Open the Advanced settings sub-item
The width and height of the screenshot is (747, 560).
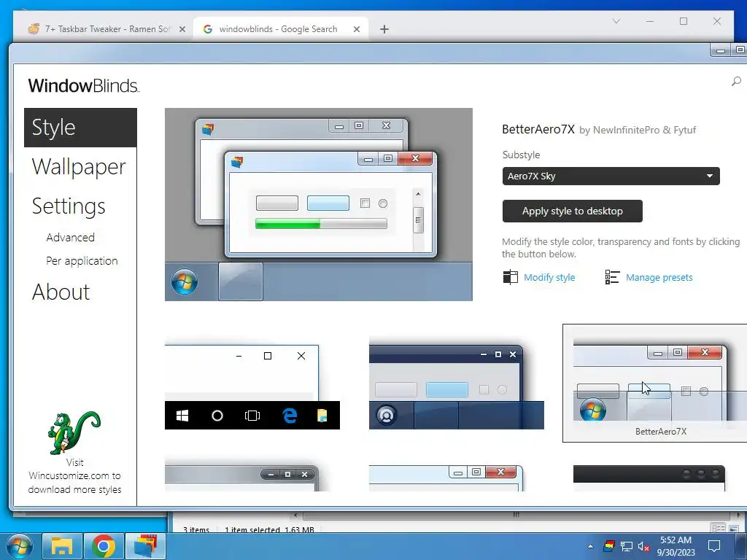71,237
